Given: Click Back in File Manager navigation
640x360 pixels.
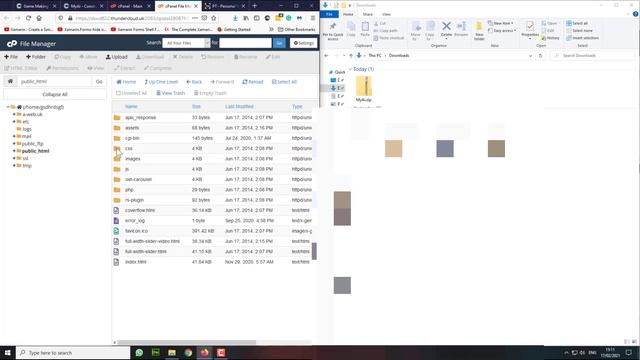Looking at the screenshot, I should tap(194, 82).
